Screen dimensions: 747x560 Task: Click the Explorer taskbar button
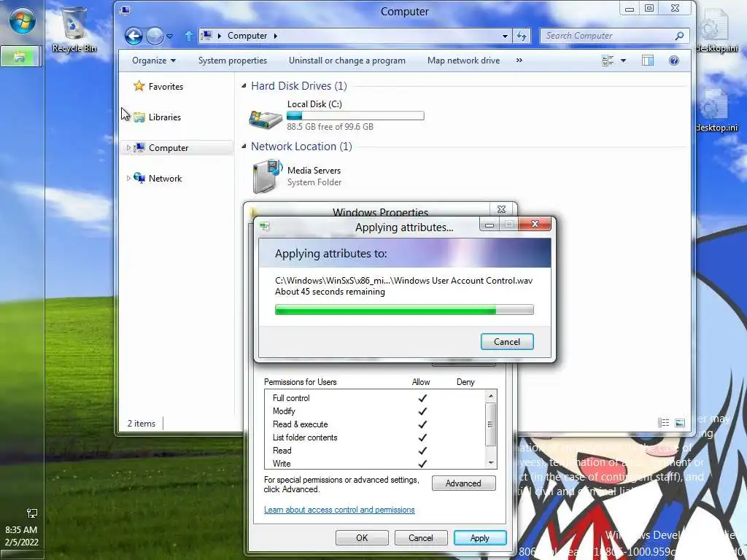pos(20,57)
